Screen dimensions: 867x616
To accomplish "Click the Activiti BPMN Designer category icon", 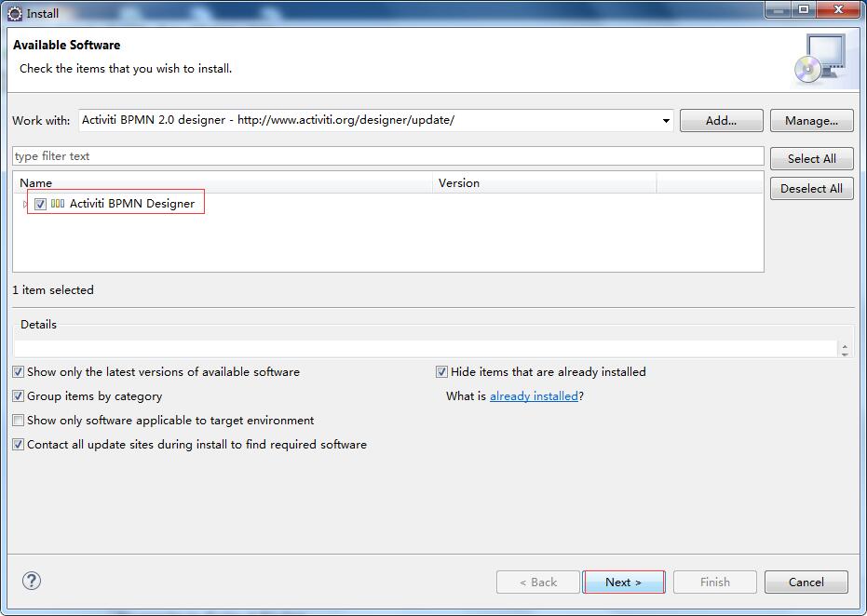I will pos(58,203).
